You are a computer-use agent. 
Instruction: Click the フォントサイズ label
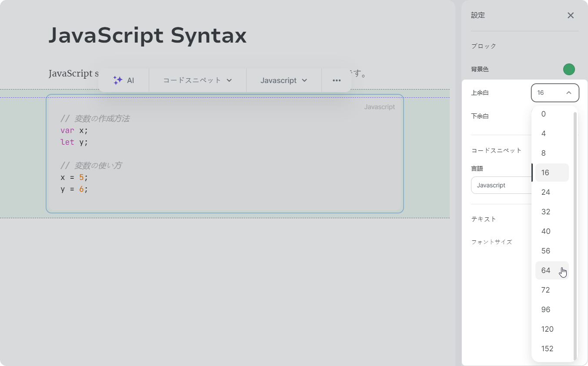click(x=492, y=242)
